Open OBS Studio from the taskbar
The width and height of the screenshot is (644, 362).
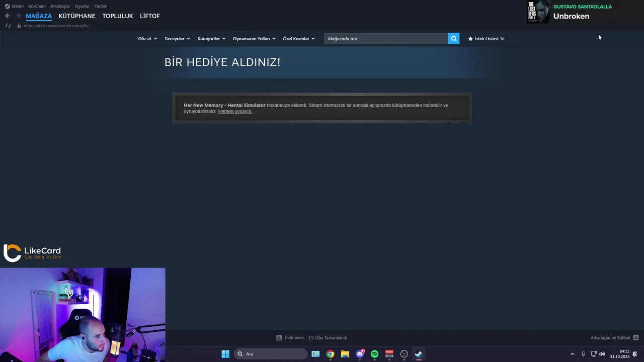point(404,354)
